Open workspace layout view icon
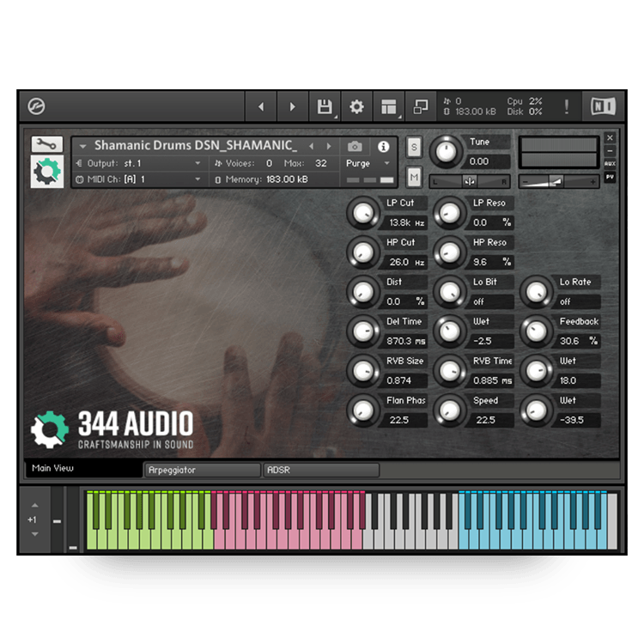The width and height of the screenshot is (644, 644). (x=388, y=106)
